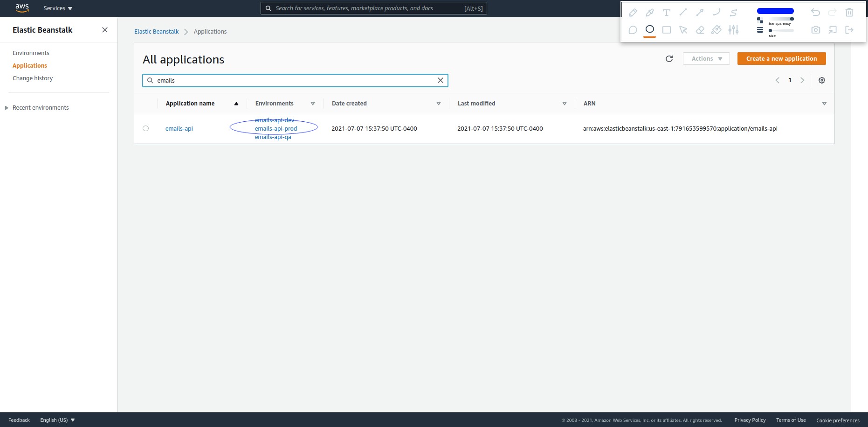
Task: Close the Elastic Beanstalk side panel
Action: pyautogui.click(x=105, y=30)
